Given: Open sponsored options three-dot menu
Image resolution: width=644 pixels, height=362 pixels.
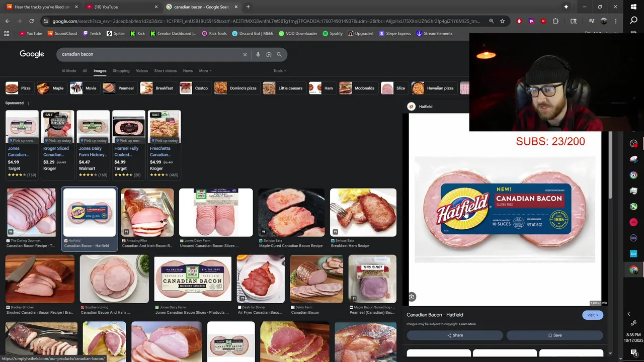Looking at the screenshot, I should tap(28, 104).
